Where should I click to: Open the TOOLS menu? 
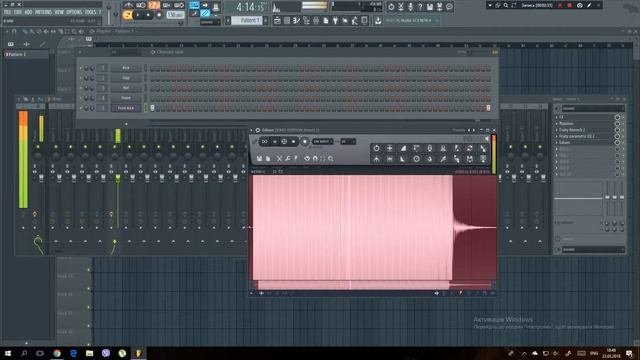coord(90,12)
